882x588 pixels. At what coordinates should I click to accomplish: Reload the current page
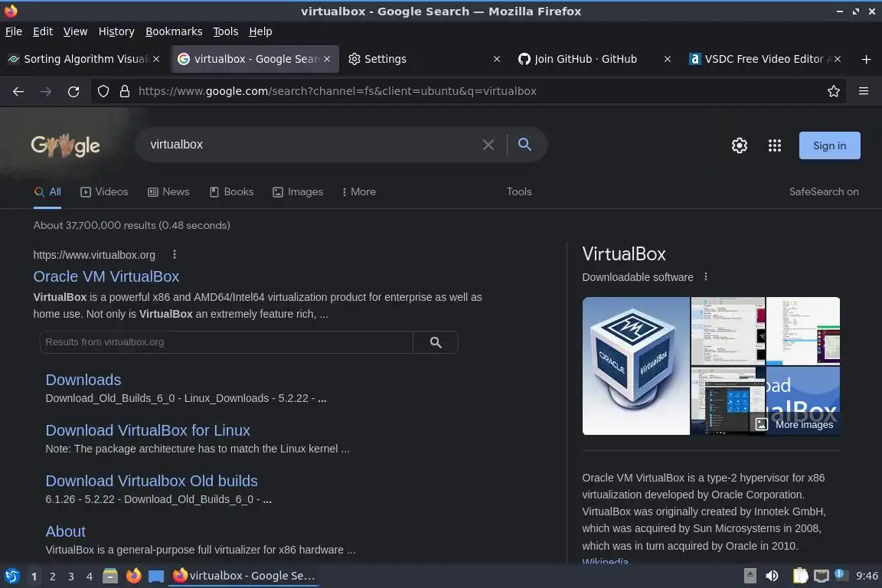tap(73, 91)
